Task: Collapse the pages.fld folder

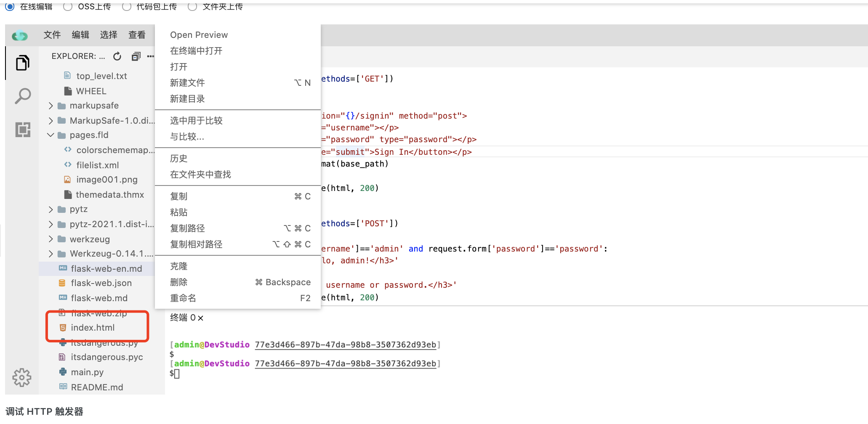Action: pos(51,135)
